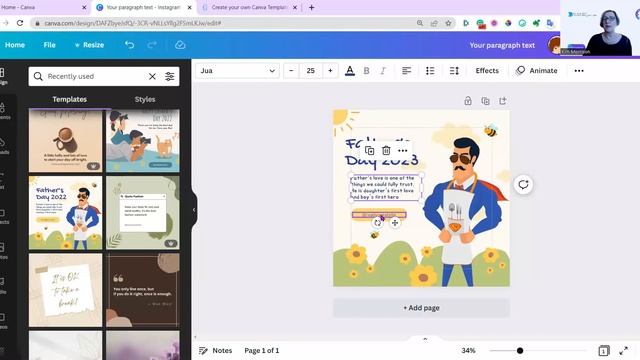Clear the template search with X
This screenshot has height=360, width=640.
click(152, 76)
